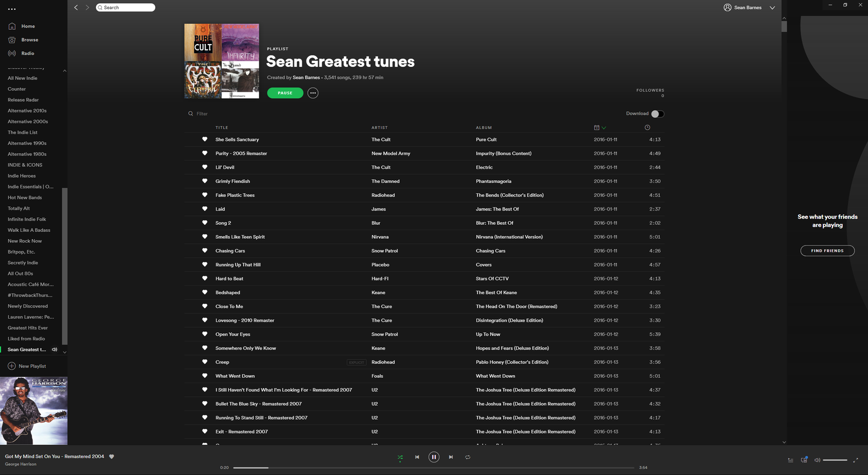Click the playlist Filter field
868x475 pixels.
(x=202, y=113)
